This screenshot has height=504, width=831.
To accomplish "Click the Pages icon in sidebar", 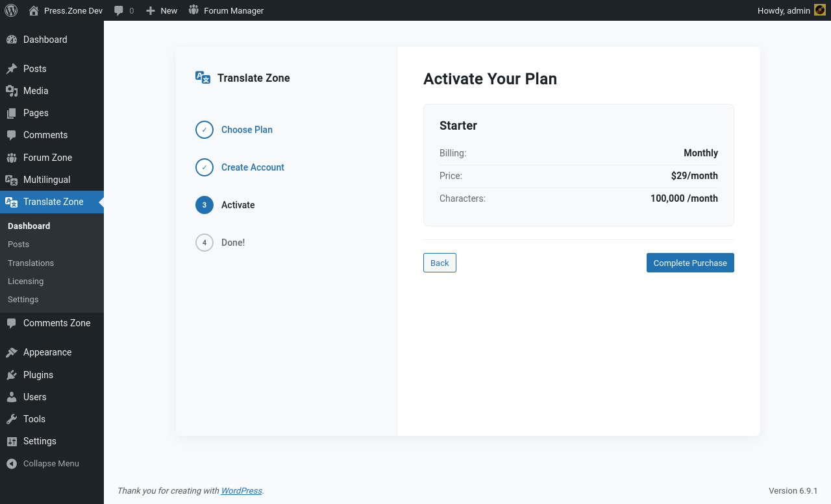I will [12, 113].
